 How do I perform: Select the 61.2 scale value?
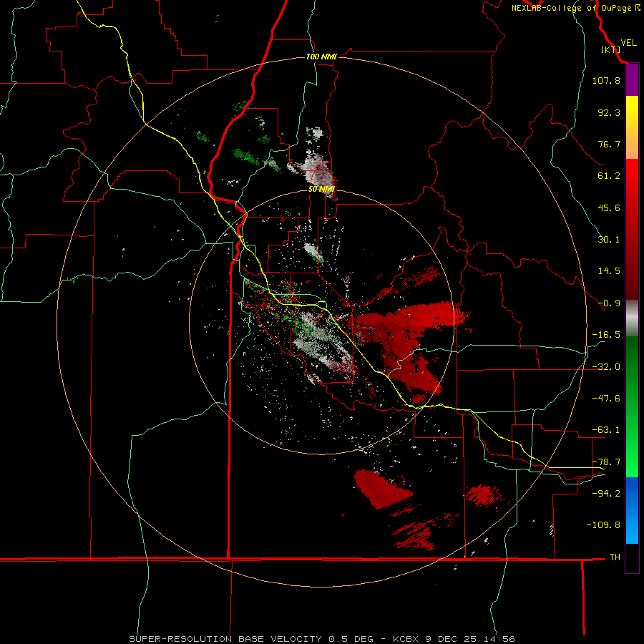(609, 176)
